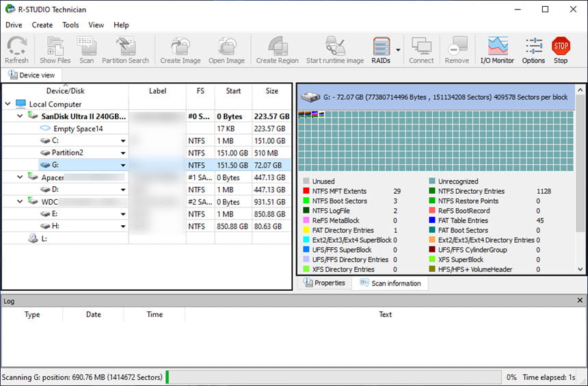Click the Create Image toolbar icon
The image size is (588, 386).
(x=181, y=50)
